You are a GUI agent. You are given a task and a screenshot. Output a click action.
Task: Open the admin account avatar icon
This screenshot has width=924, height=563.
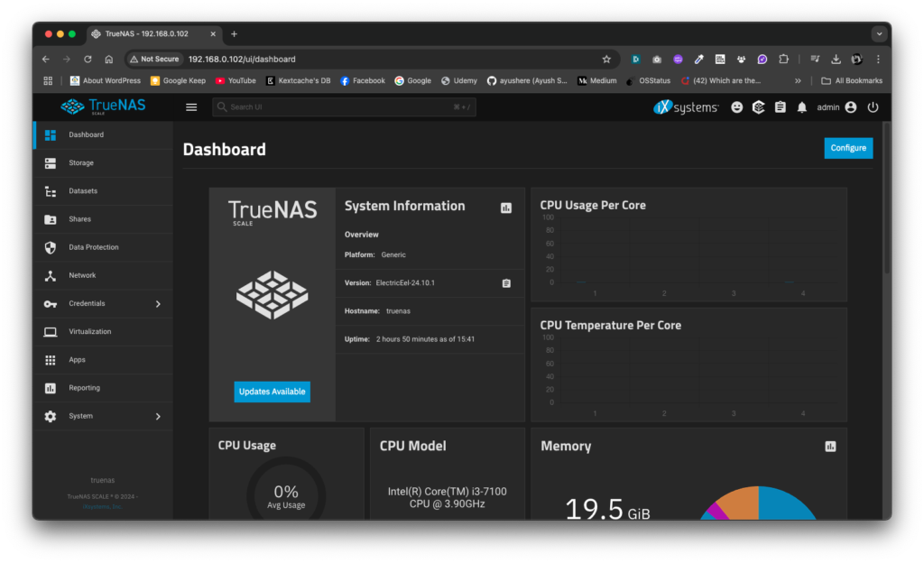click(850, 106)
